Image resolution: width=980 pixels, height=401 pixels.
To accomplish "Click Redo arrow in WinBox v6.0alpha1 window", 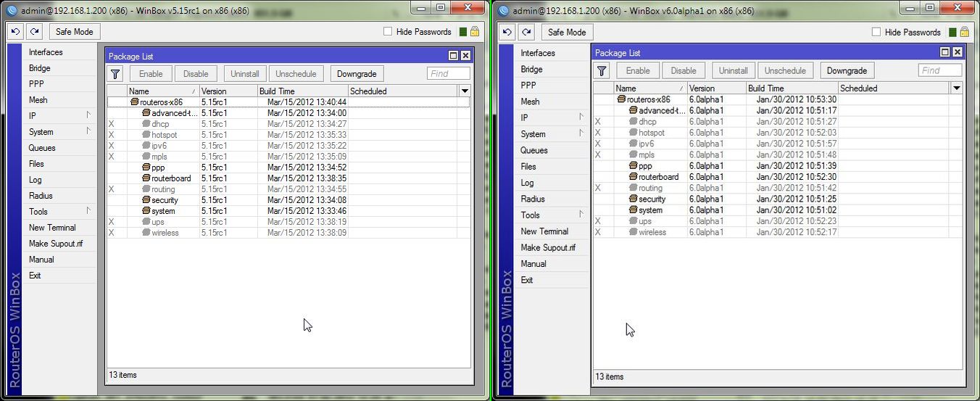I will [x=526, y=32].
